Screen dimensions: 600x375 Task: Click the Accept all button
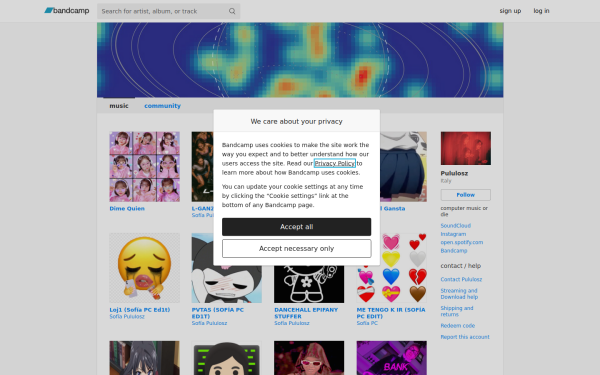point(297,227)
